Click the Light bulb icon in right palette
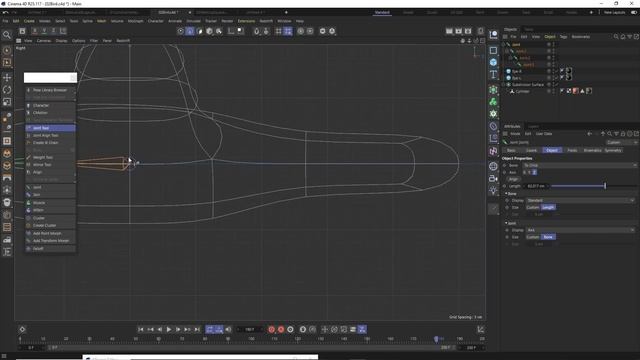Image resolution: width=640 pixels, height=360 pixels. (x=493, y=190)
